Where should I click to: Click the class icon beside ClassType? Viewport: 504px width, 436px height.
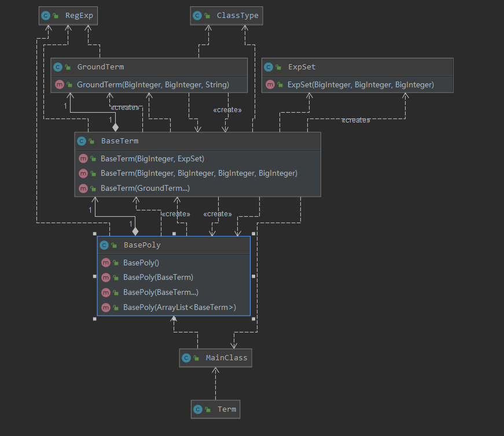pyautogui.click(x=197, y=16)
